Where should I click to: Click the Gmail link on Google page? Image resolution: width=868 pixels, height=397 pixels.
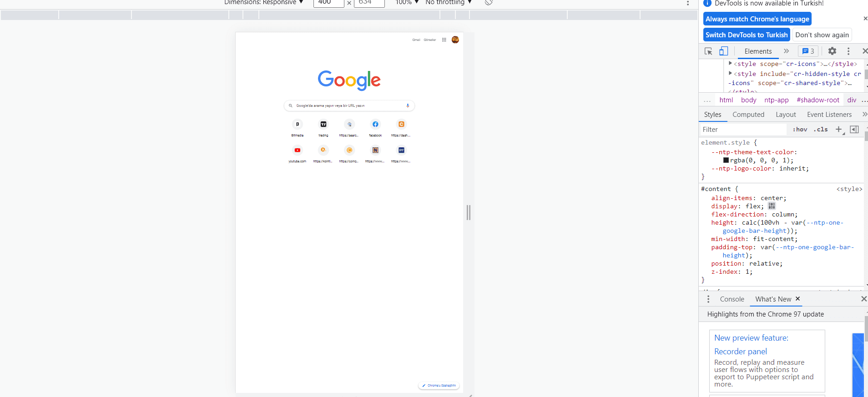(416, 40)
